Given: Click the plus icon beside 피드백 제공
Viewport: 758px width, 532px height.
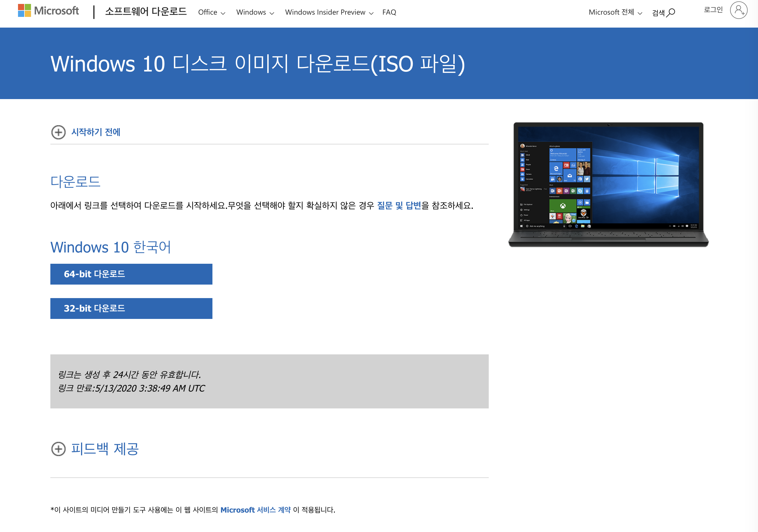Looking at the screenshot, I should (59, 449).
